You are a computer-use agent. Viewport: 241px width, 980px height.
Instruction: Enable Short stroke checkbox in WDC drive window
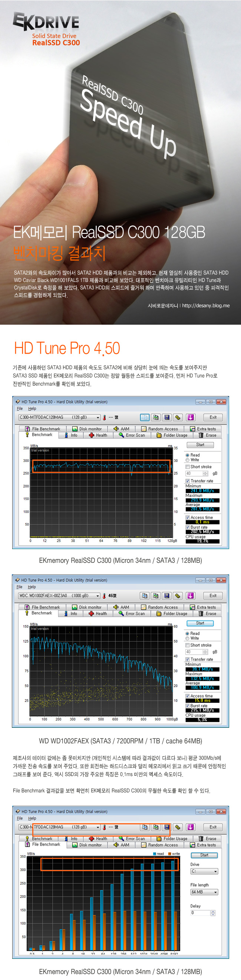pos(188,645)
